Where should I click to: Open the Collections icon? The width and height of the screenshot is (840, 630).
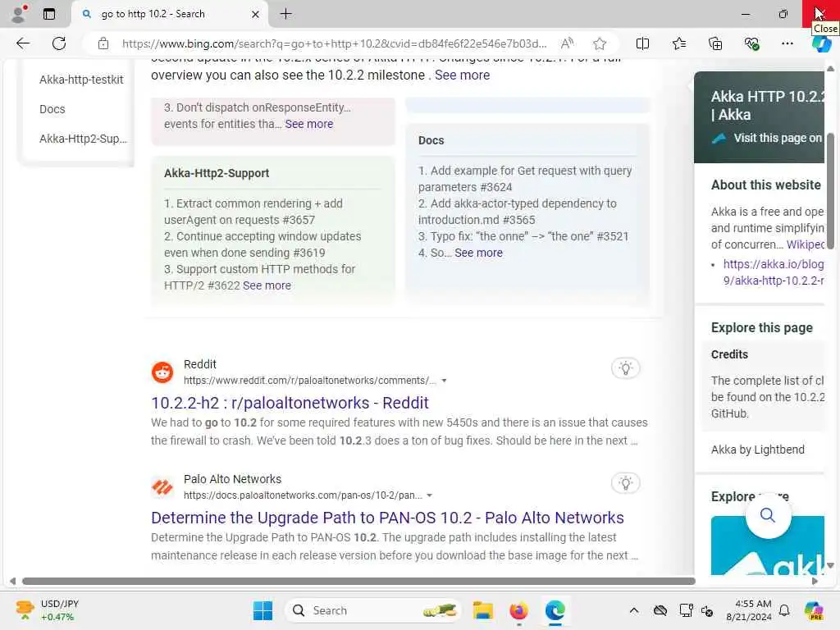coord(715,43)
